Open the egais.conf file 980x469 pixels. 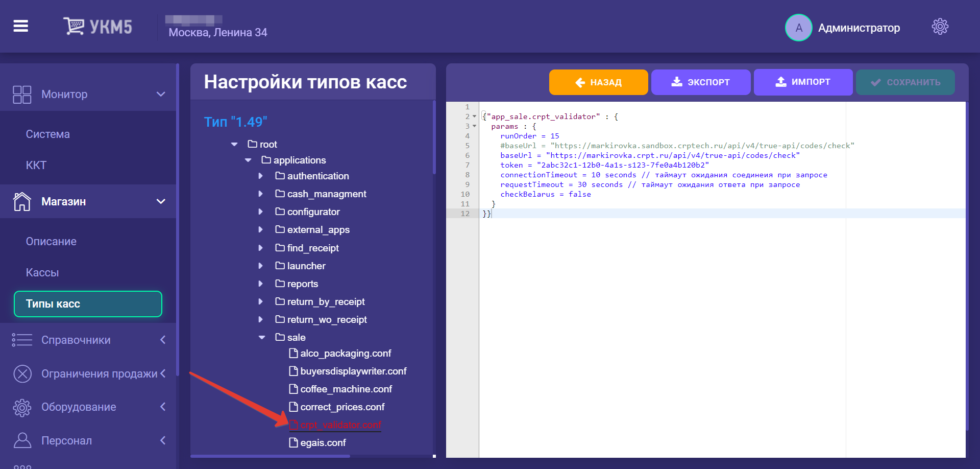[323, 443]
